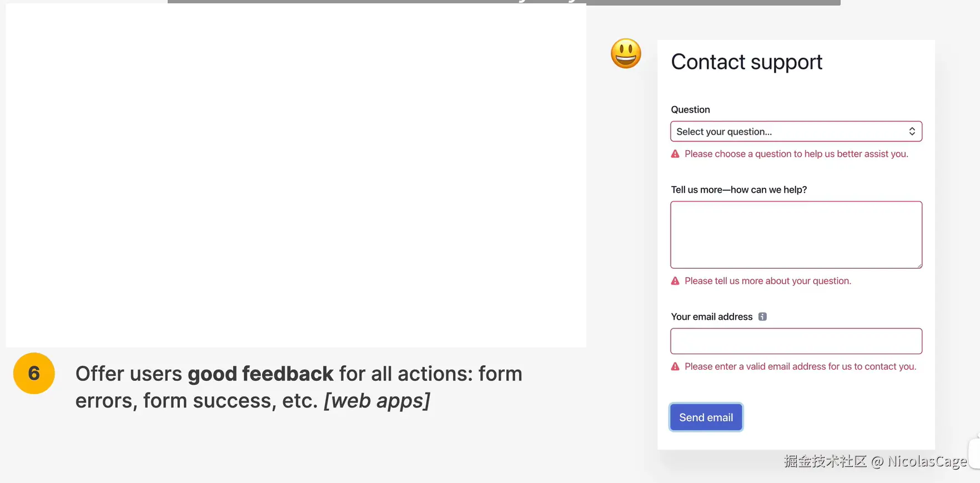Click warning icon below the message textarea

(x=675, y=281)
